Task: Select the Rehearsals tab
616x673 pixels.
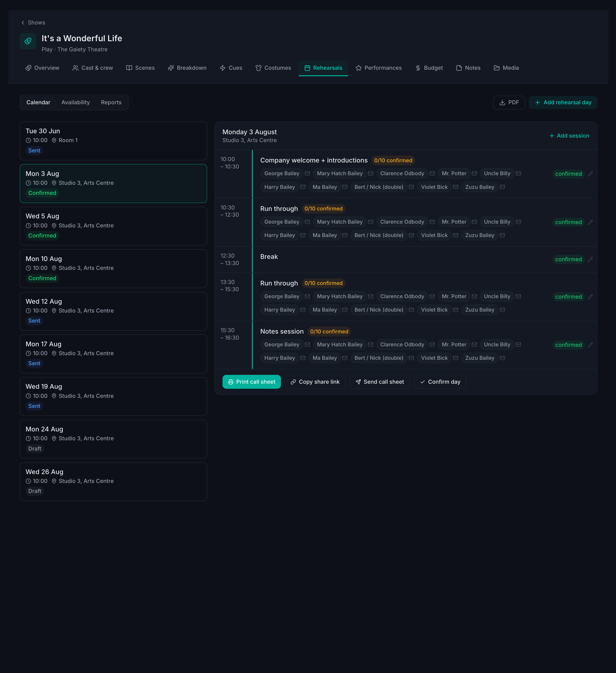Action: tap(323, 68)
